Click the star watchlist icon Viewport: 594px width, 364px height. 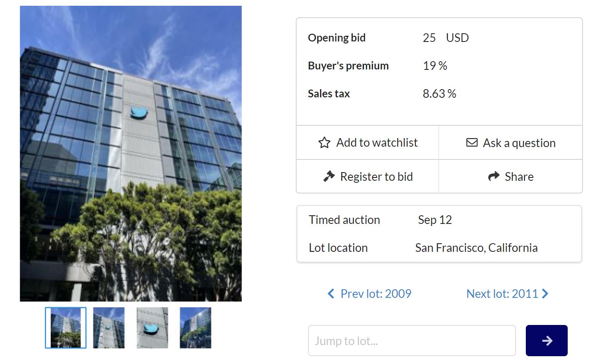324,143
